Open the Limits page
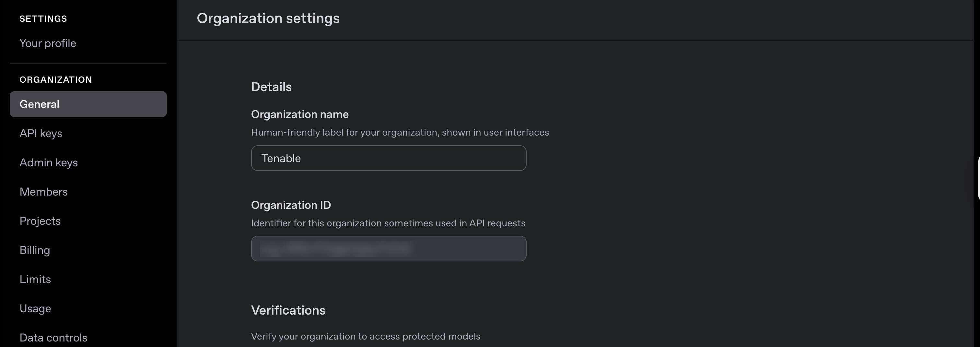Viewport: 980px width, 347px height. click(x=35, y=279)
